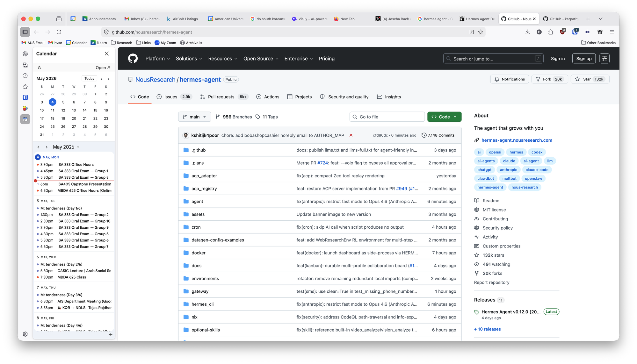Open bookmarks star icon in sidebar
This screenshot has height=364, width=637.
coord(25,87)
